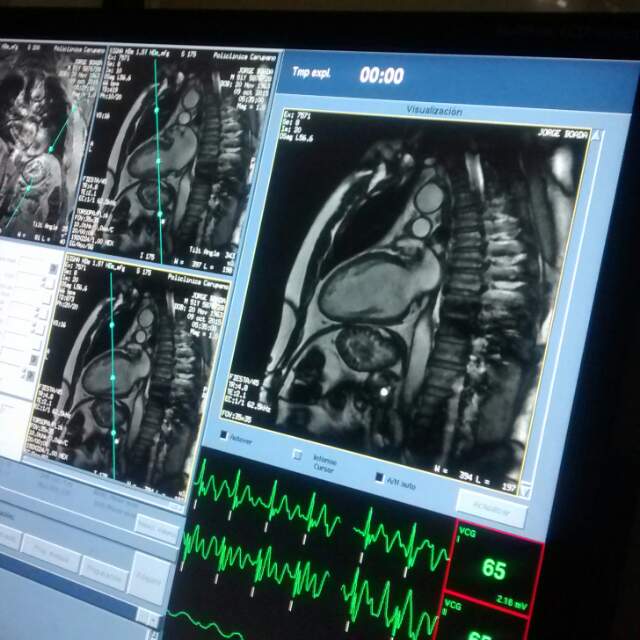Toggle the 'Retener' checkbox below the viewer
The height and width of the screenshot is (640, 640).
tap(223, 436)
